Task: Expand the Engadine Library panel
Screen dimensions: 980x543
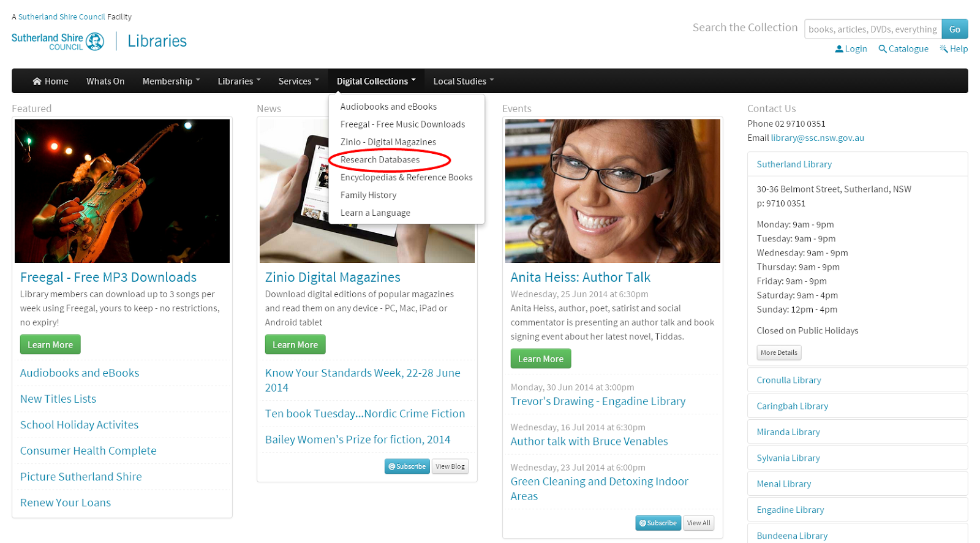Action: coord(858,510)
